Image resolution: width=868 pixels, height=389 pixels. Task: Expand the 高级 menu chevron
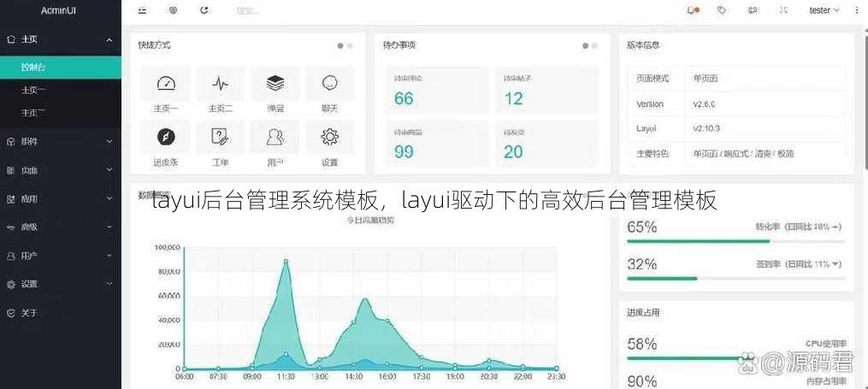tap(109, 227)
